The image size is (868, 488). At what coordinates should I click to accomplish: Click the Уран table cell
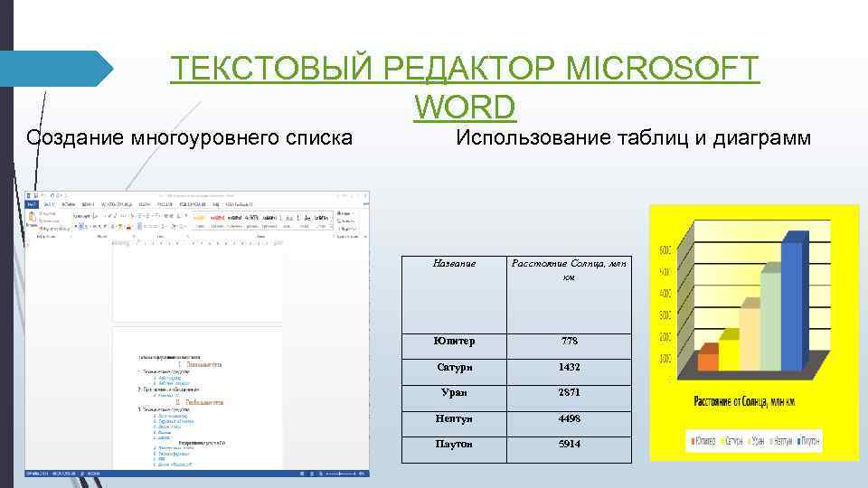(x=454, y=399)
